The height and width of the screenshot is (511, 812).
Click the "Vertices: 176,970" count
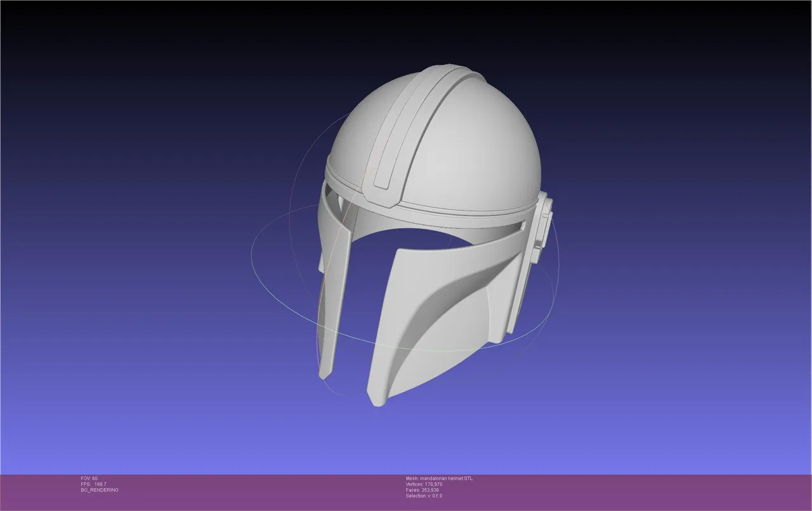[424, 484]
